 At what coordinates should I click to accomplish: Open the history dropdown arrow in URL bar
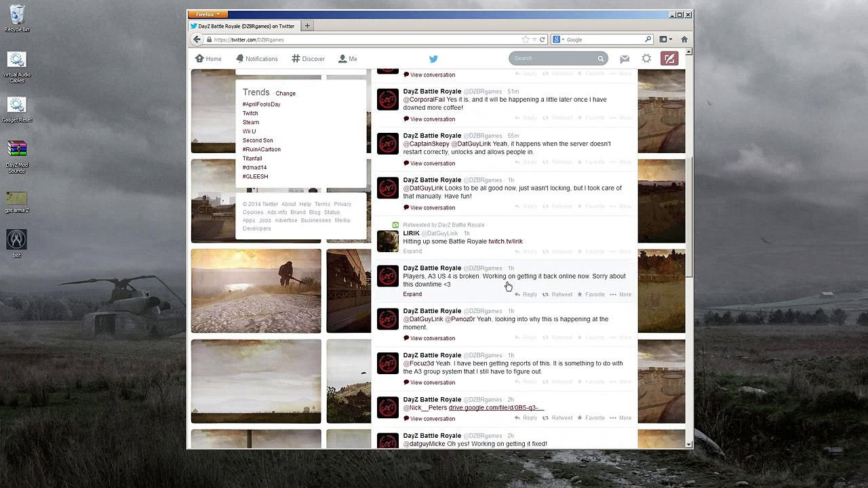[x=534, y=39]
